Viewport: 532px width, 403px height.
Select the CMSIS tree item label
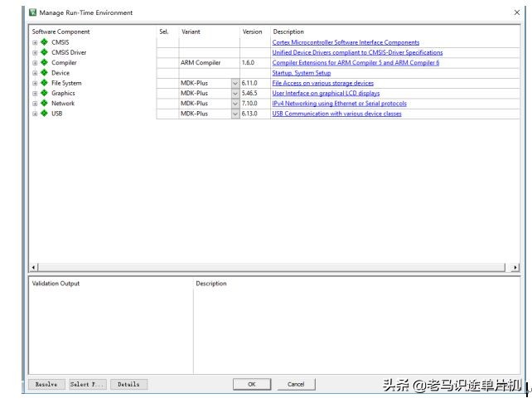click(x=60, y=42)
